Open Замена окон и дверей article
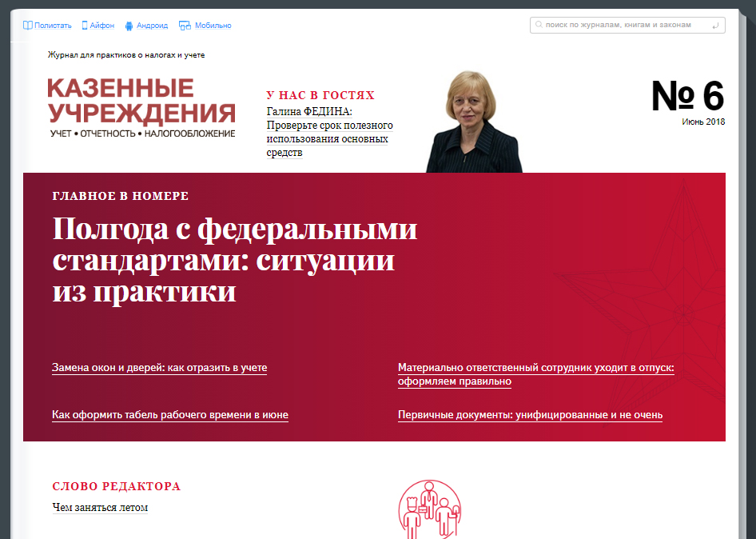 (x=159, y=368)
